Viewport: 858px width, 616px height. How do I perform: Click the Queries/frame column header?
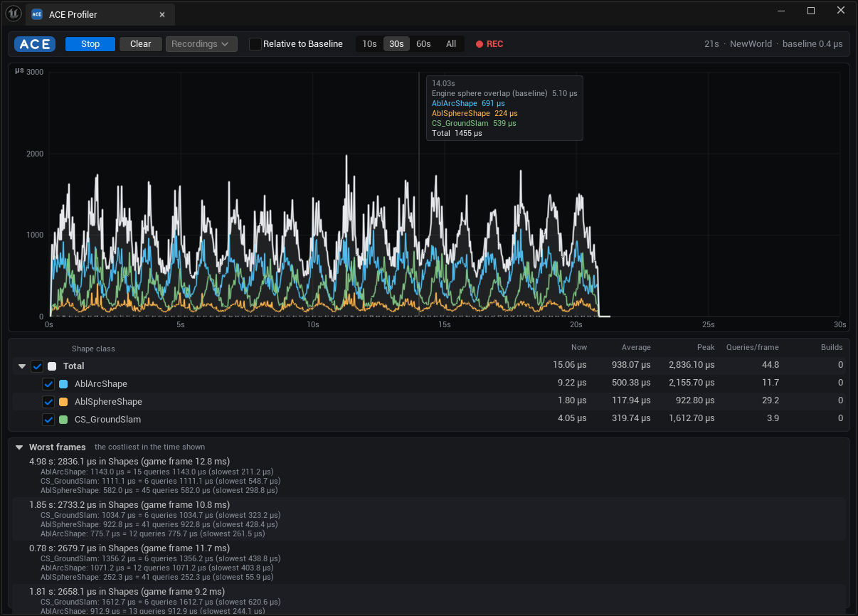[x=752, y=348]
